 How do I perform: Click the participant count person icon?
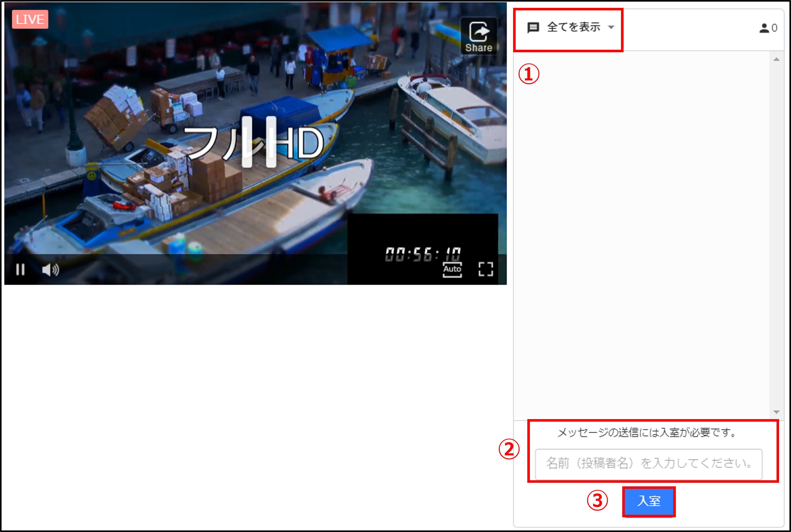pyautogui.click(x=764, y=28)
